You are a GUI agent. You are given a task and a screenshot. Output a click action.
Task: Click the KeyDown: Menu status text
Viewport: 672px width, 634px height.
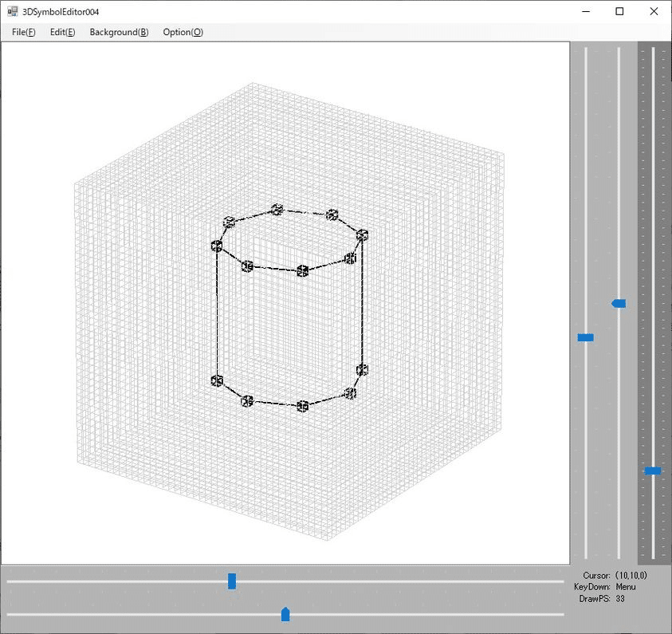click(605, 587)
